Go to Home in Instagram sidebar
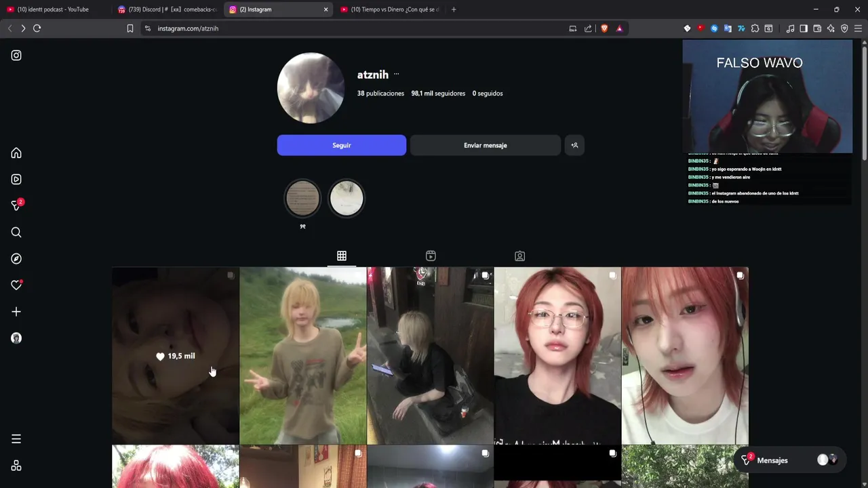Screen dimensions: 868x488 tap(16, 153)
